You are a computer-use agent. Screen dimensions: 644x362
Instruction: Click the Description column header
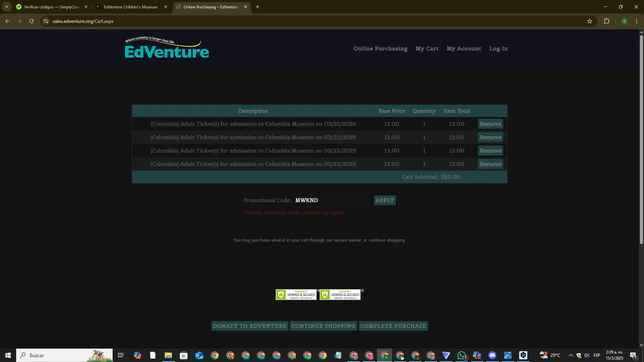[253, 111]
